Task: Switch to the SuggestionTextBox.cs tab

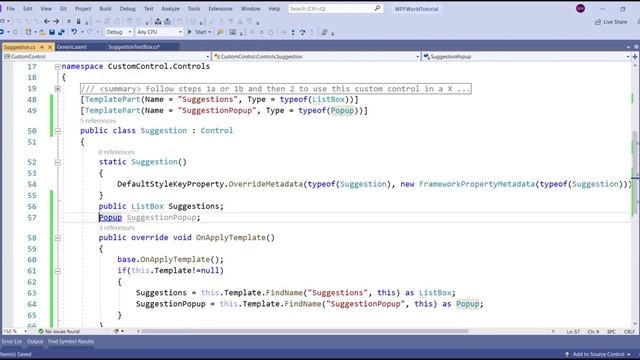Action: click(x=134, y=47)
